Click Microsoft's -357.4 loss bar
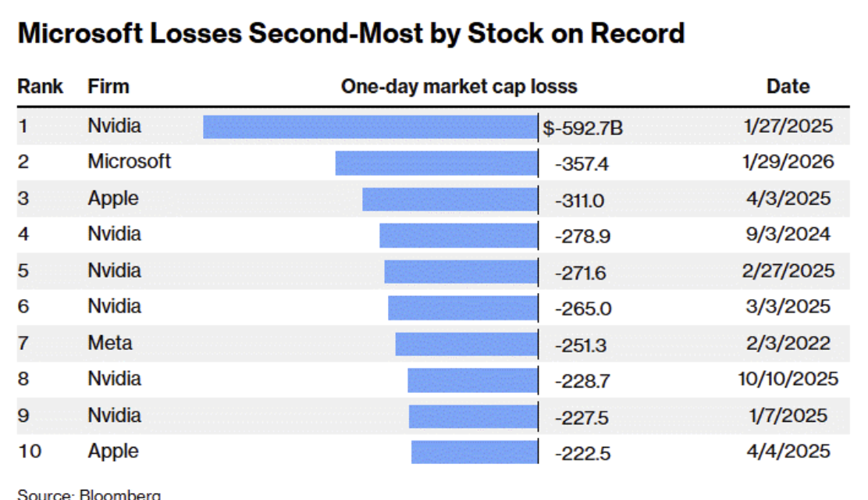The height and width of the screenshot is (500, 868). click(x=436, y=162)
